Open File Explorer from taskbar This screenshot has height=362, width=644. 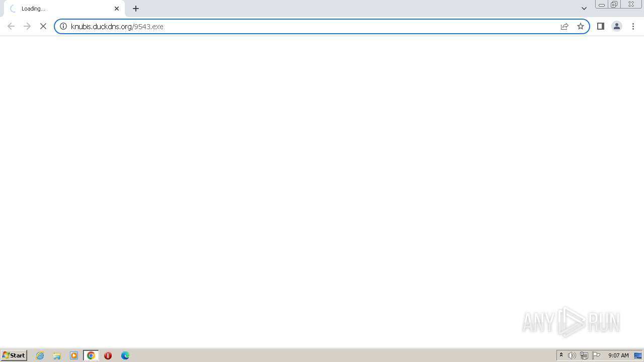click(57, 355)
